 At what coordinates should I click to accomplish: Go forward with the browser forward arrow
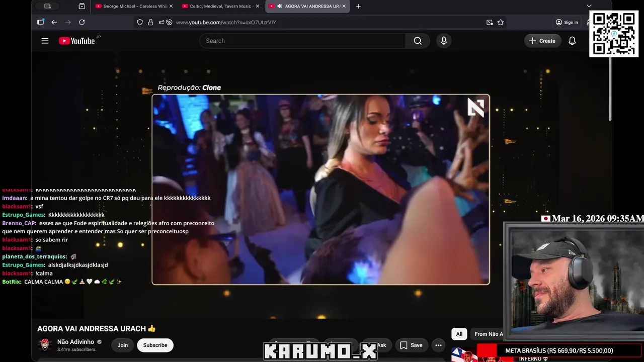coord(68,22)
